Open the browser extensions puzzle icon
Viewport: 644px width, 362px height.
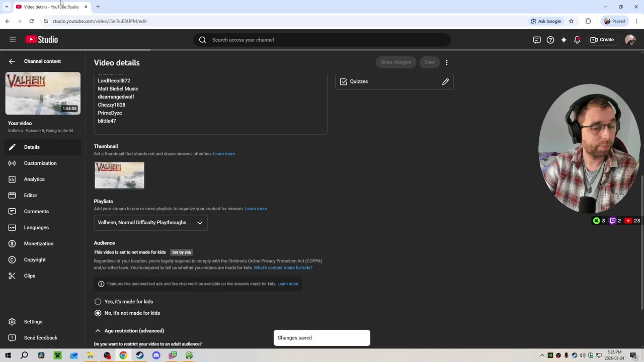(x=588, y=21)
